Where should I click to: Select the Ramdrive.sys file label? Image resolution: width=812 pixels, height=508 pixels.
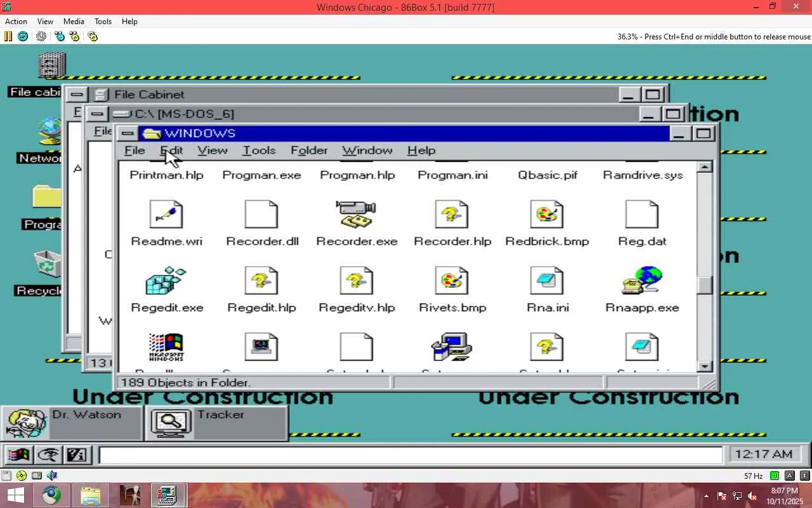tap(643, 175)
